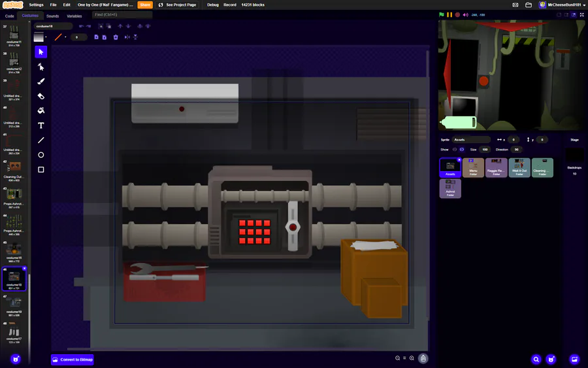
Task: Click the Copy icon
Action: [97, 37]
